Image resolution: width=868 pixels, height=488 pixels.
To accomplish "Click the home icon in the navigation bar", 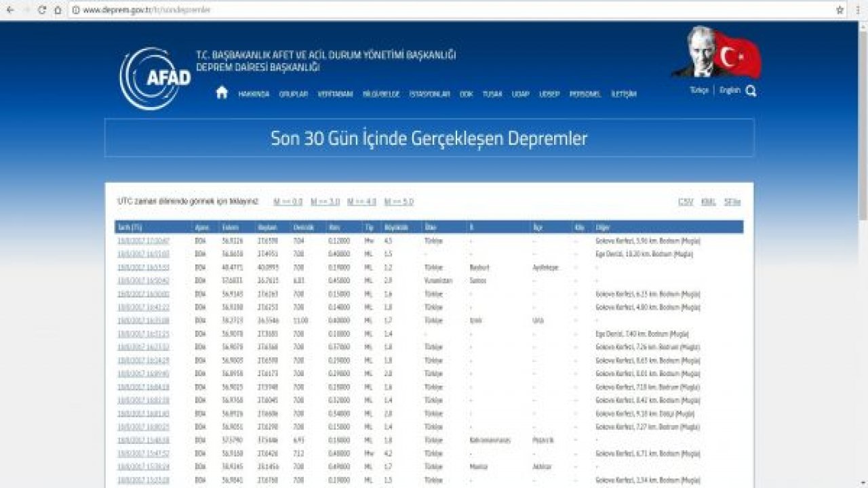I will (220, 92).
